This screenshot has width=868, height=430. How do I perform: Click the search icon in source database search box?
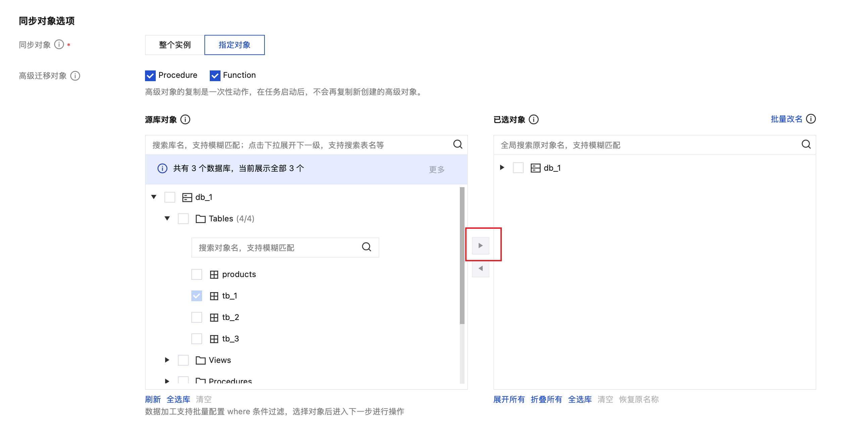(x=457, y=145)
